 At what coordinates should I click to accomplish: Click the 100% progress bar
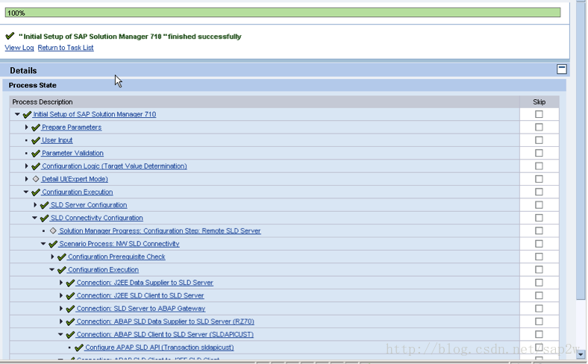pyautogui.click(x=283, y=13)
